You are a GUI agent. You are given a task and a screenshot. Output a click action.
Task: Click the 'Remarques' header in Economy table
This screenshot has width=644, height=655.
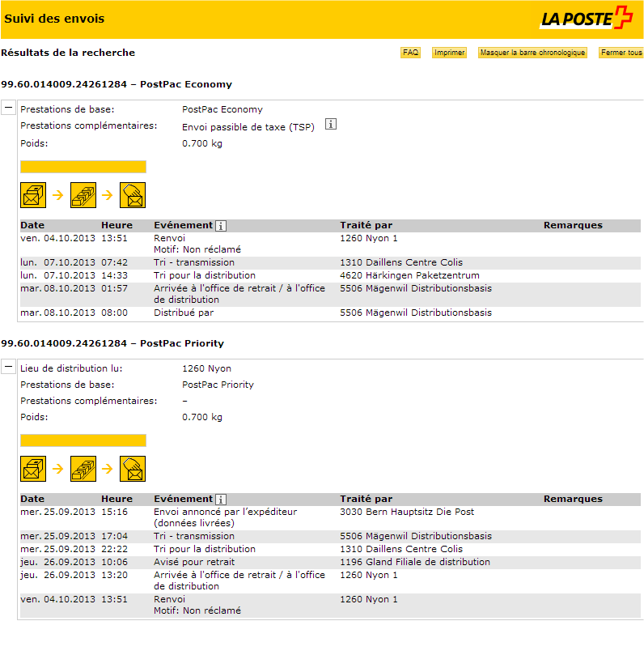tap(573, 226)
